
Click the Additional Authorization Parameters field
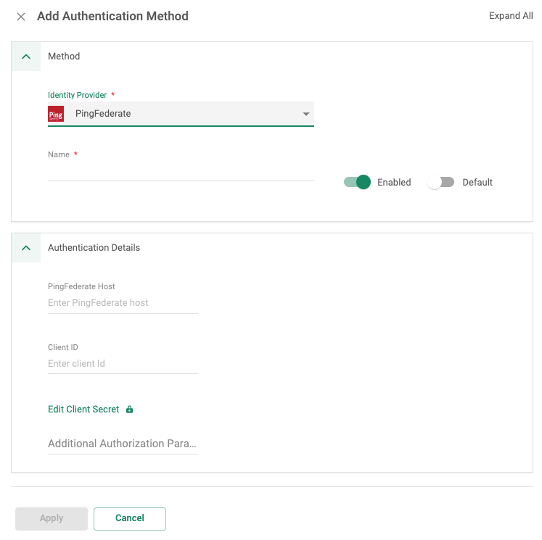123,444
